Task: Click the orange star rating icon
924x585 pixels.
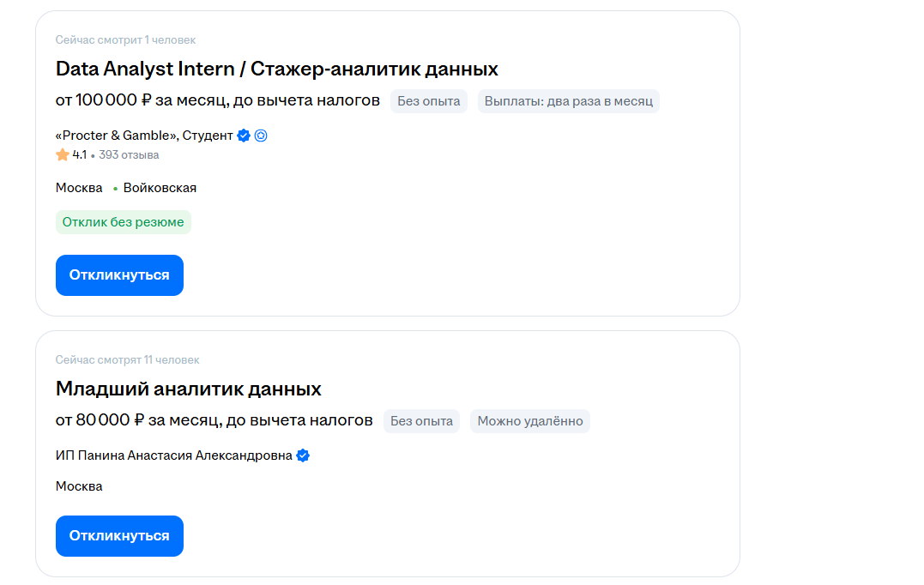Action: [61, 154]
